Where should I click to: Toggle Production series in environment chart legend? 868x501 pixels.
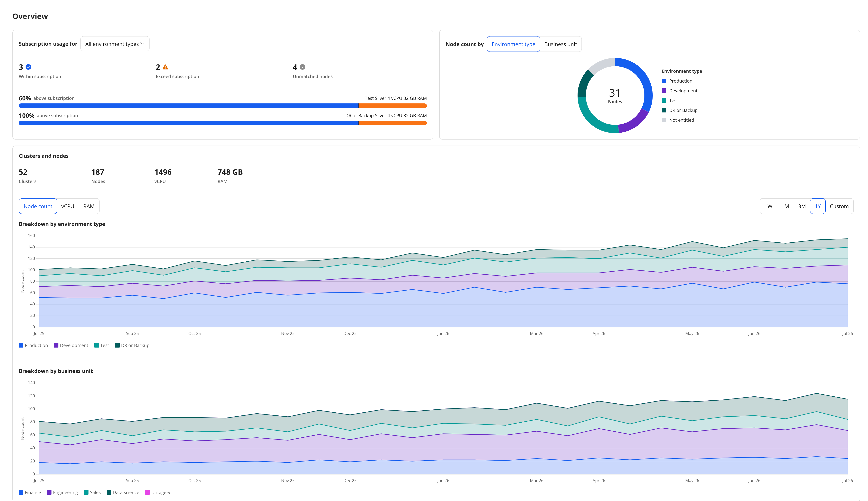33,345
